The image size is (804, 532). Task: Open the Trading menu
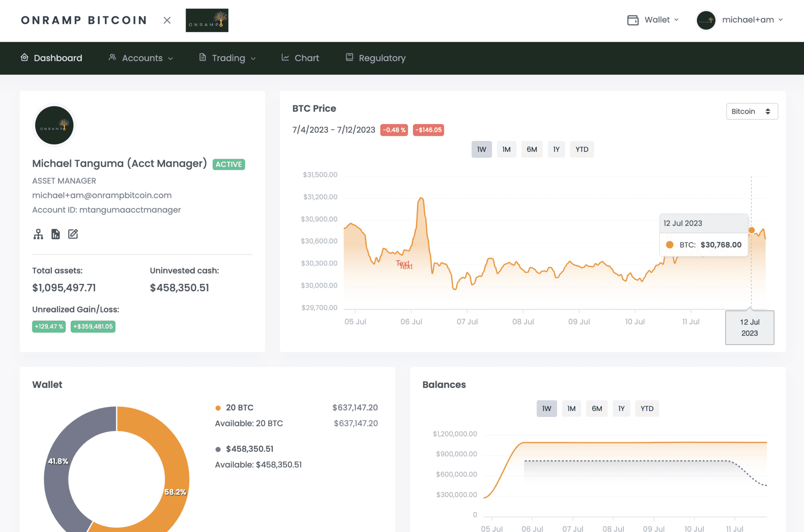pos(228,58)
